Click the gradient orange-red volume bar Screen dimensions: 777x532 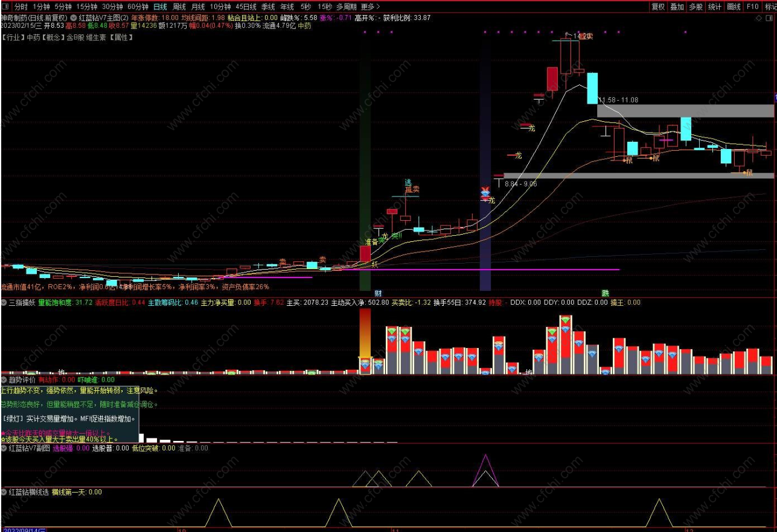click(x=365, y=334)
